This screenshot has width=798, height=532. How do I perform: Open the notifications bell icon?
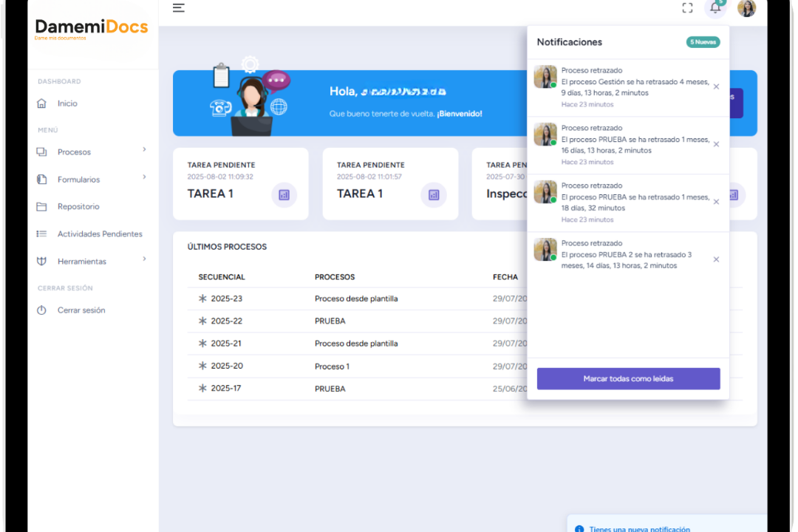[x=715, y=8]
